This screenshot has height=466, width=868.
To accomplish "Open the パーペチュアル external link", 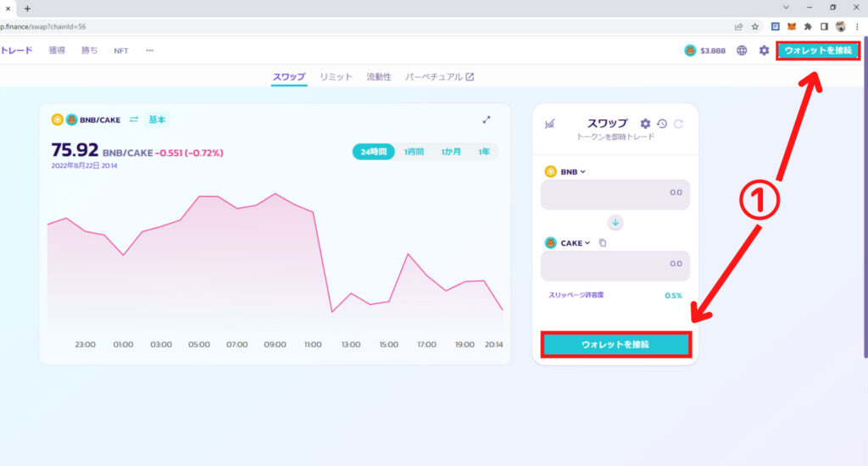I will pyautogui.click(x=439, y=77).
